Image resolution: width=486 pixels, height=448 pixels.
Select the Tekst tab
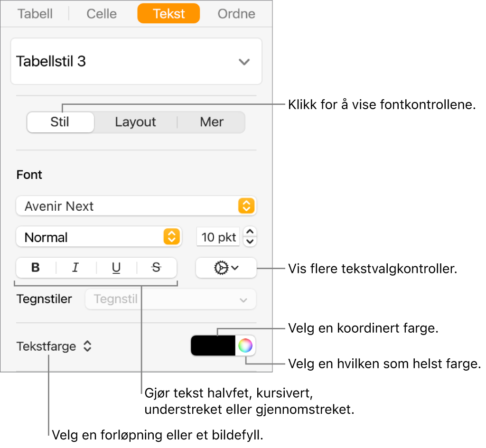coord(168,14)
